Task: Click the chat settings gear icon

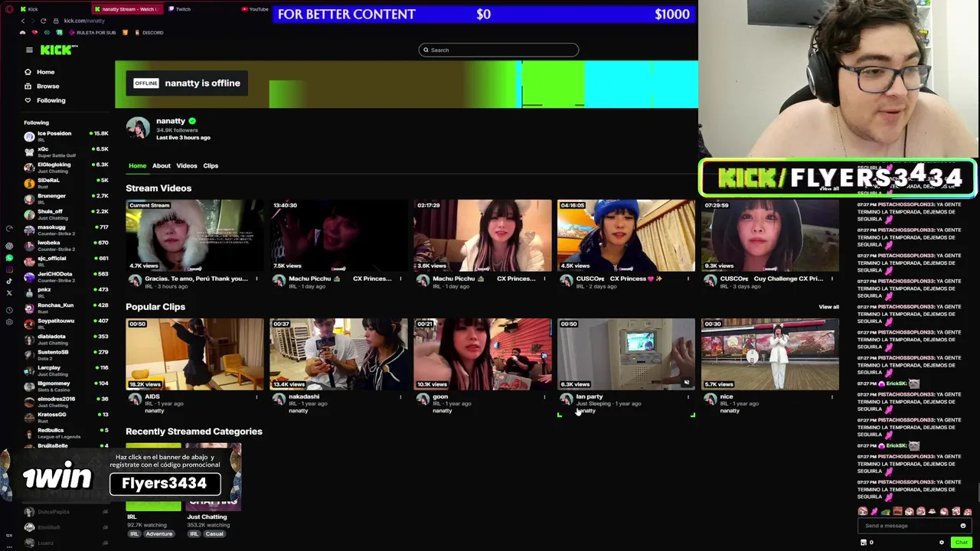Action: point(942,543)
